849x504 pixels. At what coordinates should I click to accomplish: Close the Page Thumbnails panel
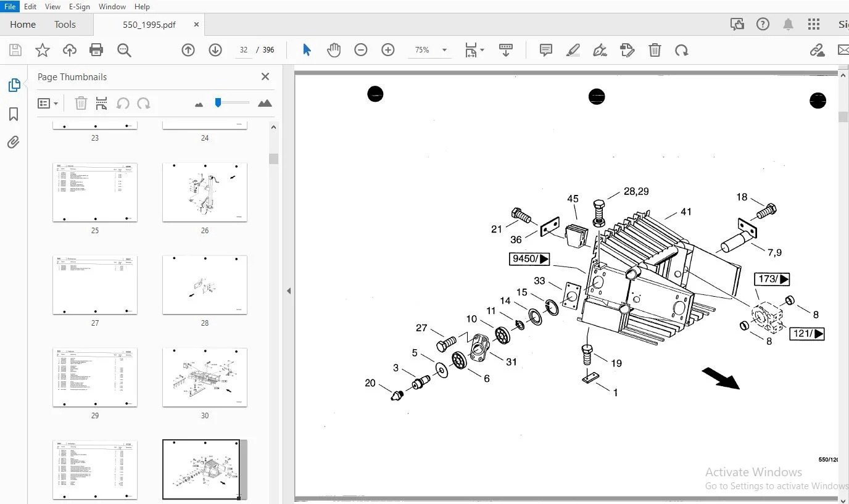click(265, 76)
